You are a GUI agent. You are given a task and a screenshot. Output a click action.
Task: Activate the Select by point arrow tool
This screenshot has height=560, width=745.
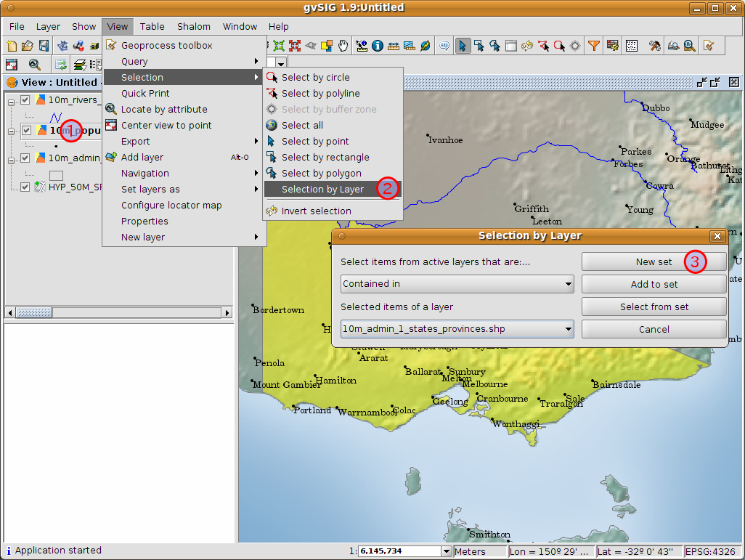[463, 46]
